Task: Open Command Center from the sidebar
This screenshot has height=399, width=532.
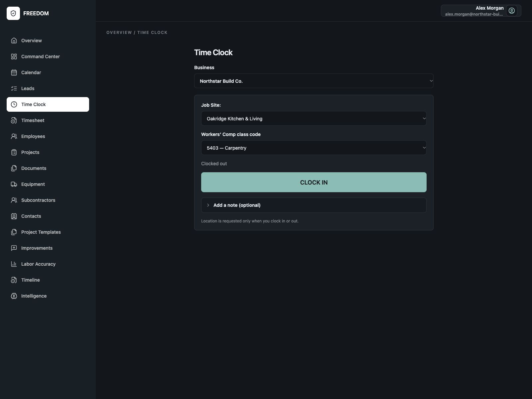Action: [x=48, y=57]
